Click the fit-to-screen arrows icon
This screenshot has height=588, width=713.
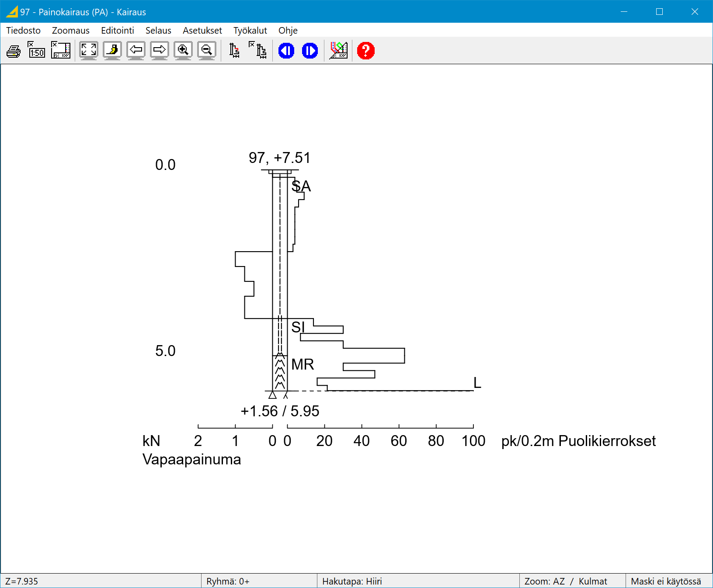88,51
